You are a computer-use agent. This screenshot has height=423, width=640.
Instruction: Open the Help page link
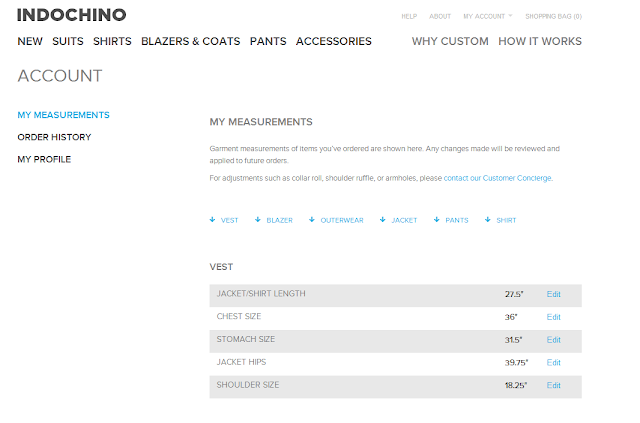click(409, 17)
